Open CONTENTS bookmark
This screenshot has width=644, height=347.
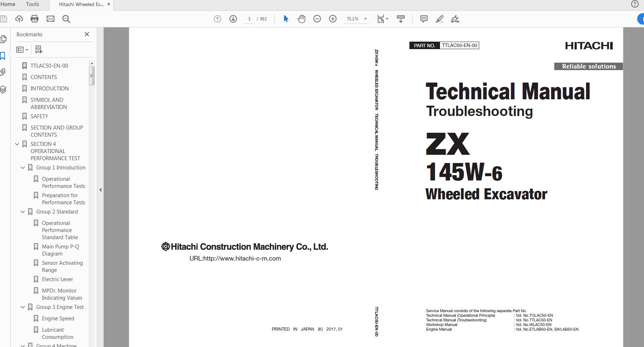click(44, 77)
